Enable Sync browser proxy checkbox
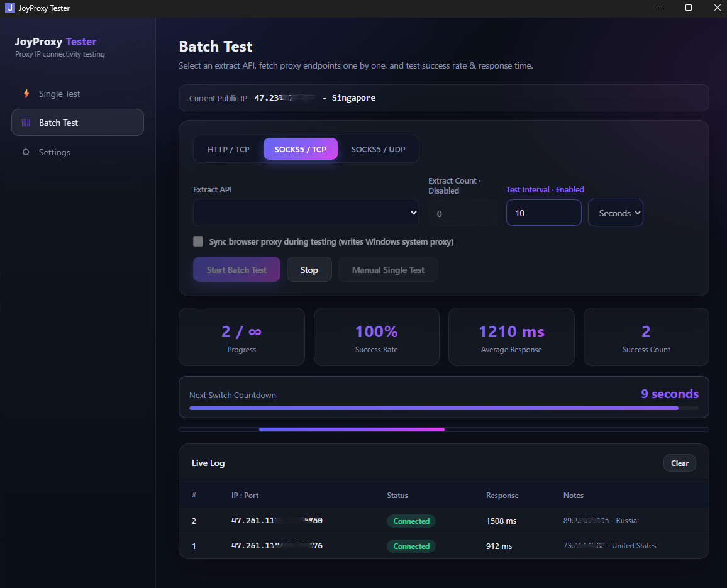 198,241
